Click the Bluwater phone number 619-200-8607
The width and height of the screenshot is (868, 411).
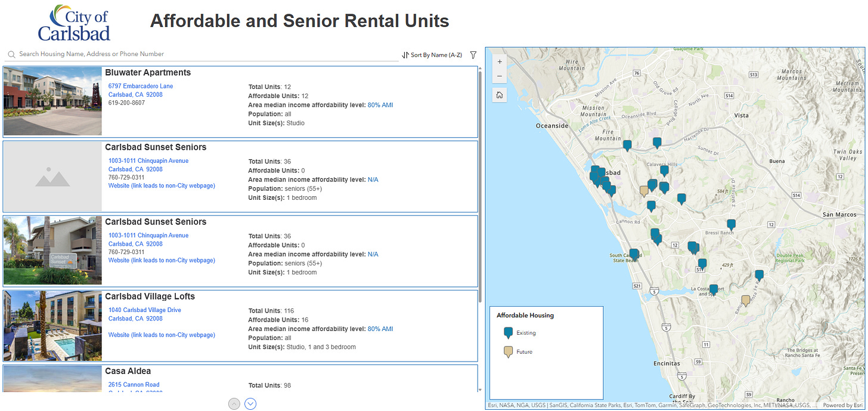(126, 103)
